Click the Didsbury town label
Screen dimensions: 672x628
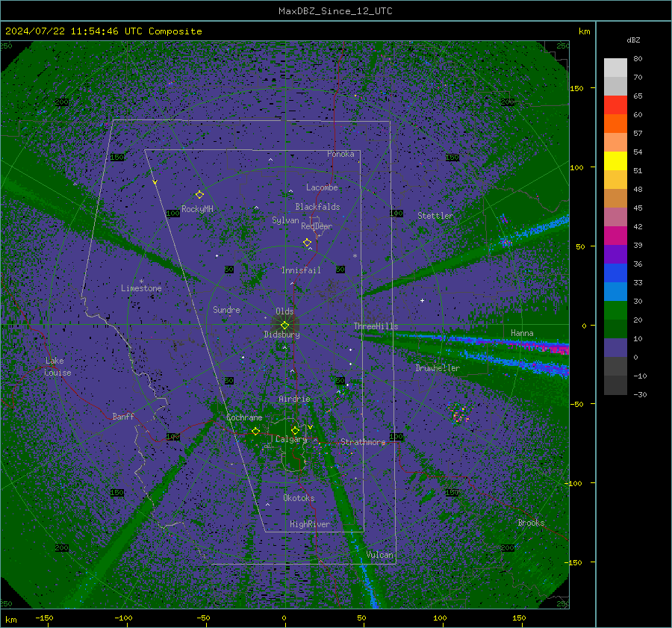pyautogui.click(x=281, y=335)
